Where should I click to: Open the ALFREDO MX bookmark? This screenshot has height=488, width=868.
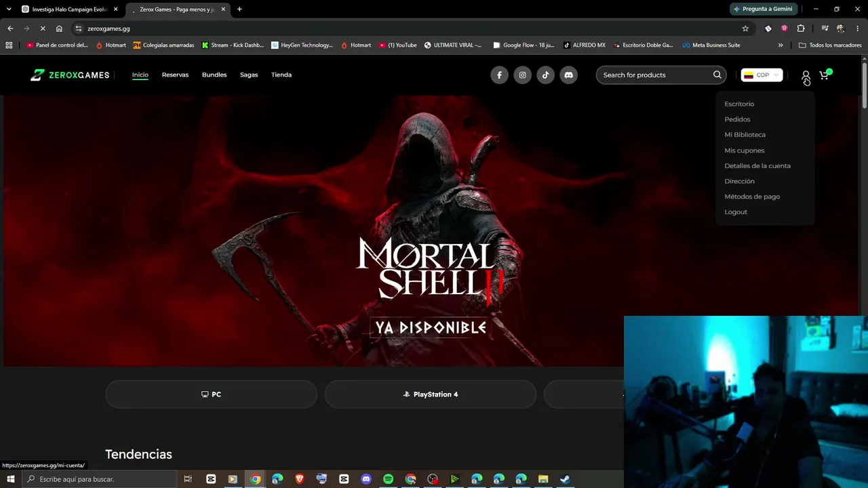click(x=584, y=45)
